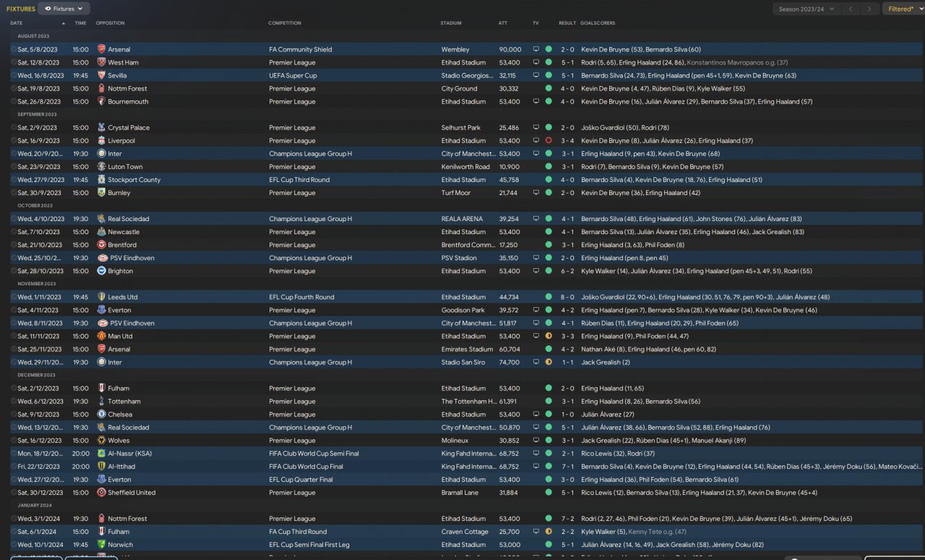Toggle the tick circle beside Sat, 2/9/2023
The image size is (925, 560).
[x=13, y=128]
